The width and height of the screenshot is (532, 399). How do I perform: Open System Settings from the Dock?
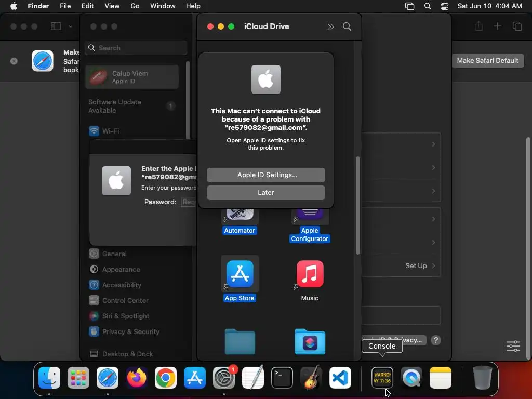click(x=224, y=378)
